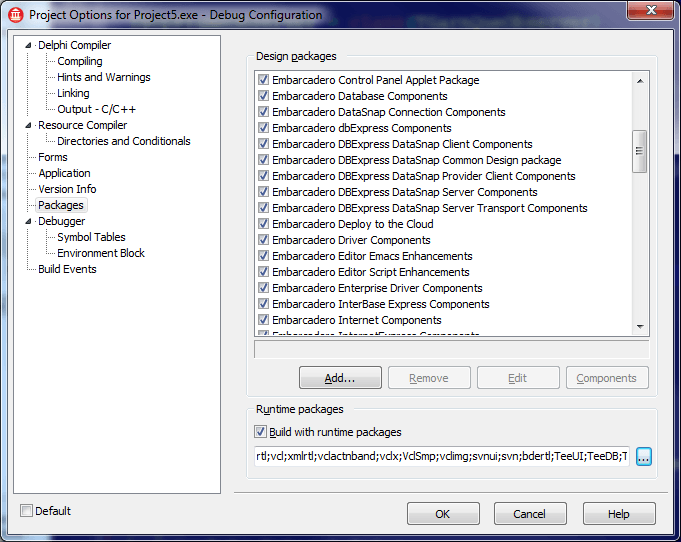Toggle Embarcadero dbExpress Components checkbox
The width and height of the screenshot is (681, 542).
coord(263,128)
